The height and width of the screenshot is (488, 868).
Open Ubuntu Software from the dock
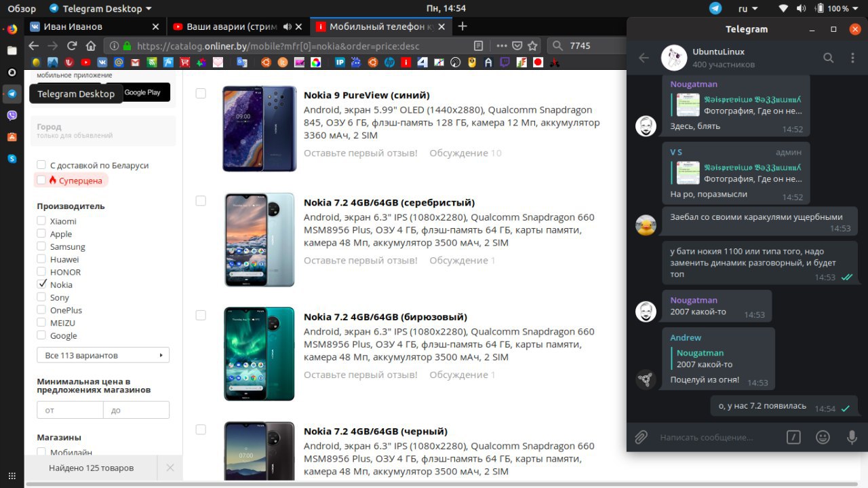point(12,136)
